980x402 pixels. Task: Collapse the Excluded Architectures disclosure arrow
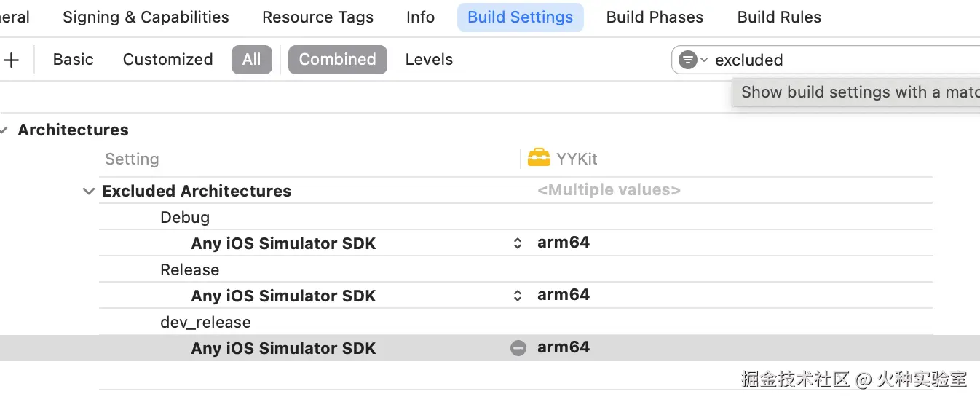tap(89, 192)
